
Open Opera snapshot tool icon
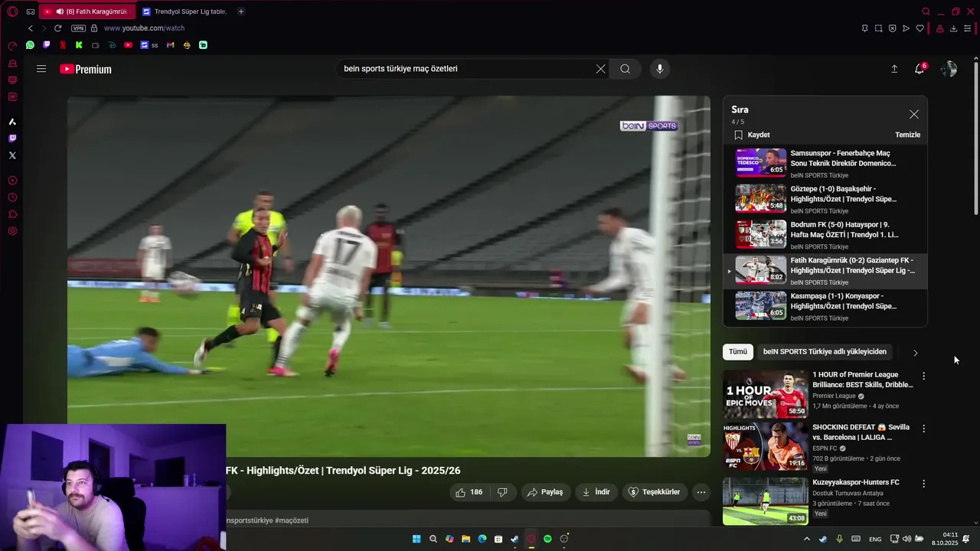click(x=878, y=28)
